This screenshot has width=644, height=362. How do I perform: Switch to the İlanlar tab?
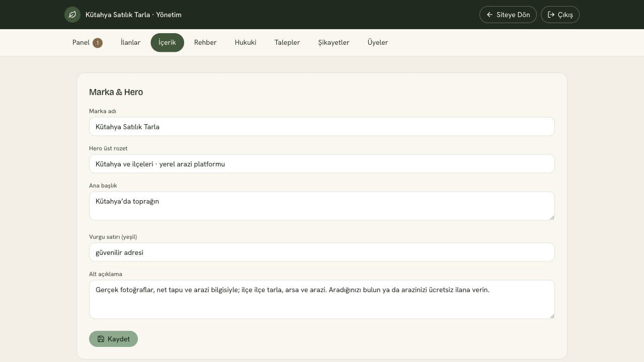130,43
